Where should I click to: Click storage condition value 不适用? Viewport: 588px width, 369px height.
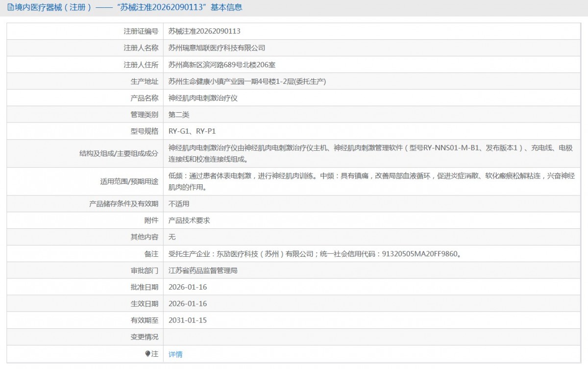click(x=179, y=204)
